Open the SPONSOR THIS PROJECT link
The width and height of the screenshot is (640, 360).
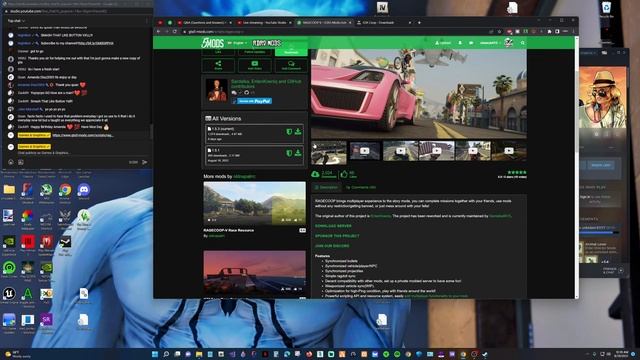[337, 236]
